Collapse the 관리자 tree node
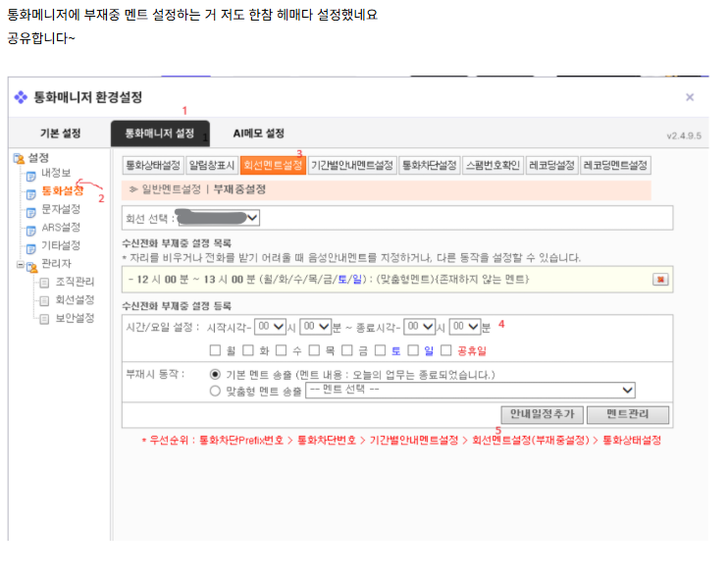728x581 pixels. pyautogui.click(x=20, y=265)
